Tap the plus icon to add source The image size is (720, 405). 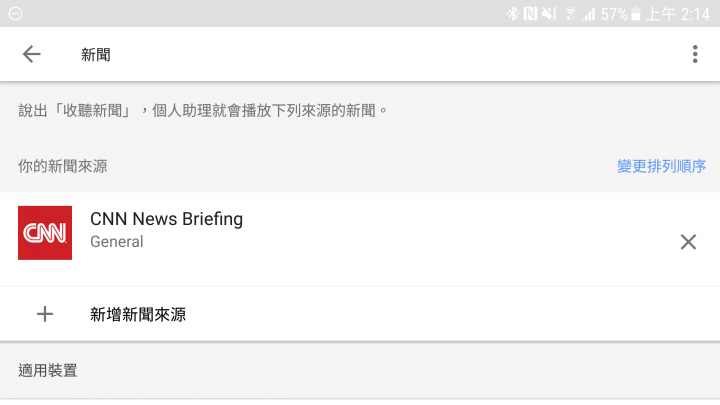(x=45, y=315)
